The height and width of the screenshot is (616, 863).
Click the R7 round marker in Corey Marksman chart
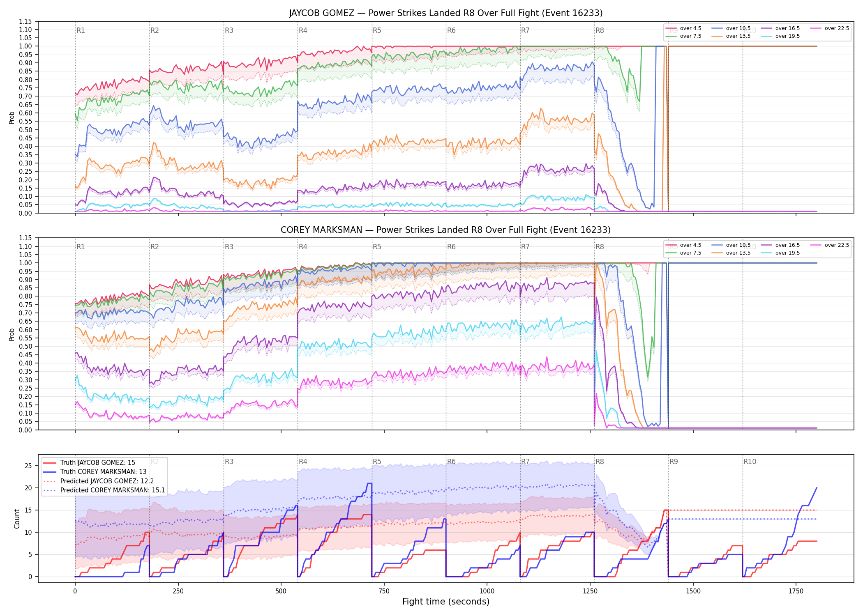point(525,247)
